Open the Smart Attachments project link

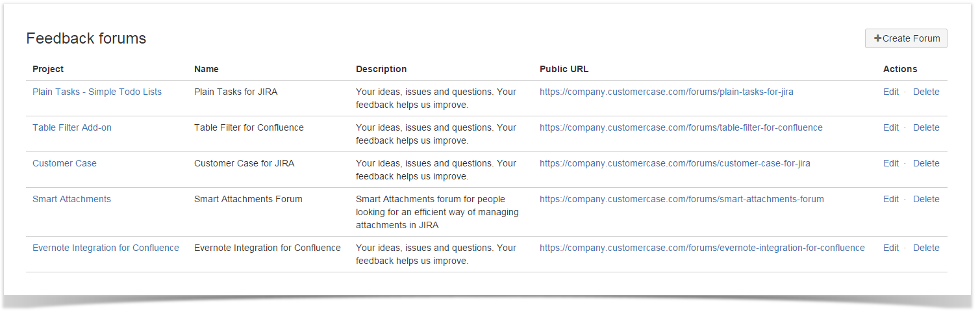[x=71, y=199]
